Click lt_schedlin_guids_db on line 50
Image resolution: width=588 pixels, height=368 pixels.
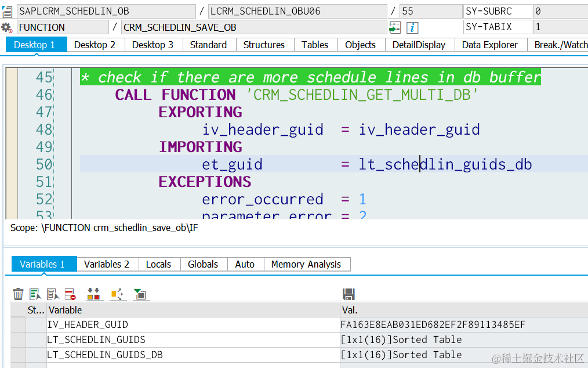(x=445, y=164)
